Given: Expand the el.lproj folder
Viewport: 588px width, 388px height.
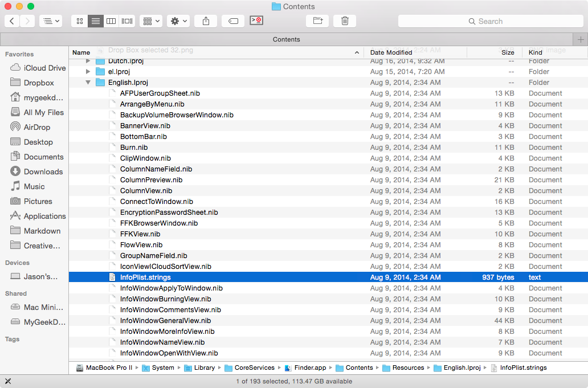Looking at the screenshot, I should point(88,71).
